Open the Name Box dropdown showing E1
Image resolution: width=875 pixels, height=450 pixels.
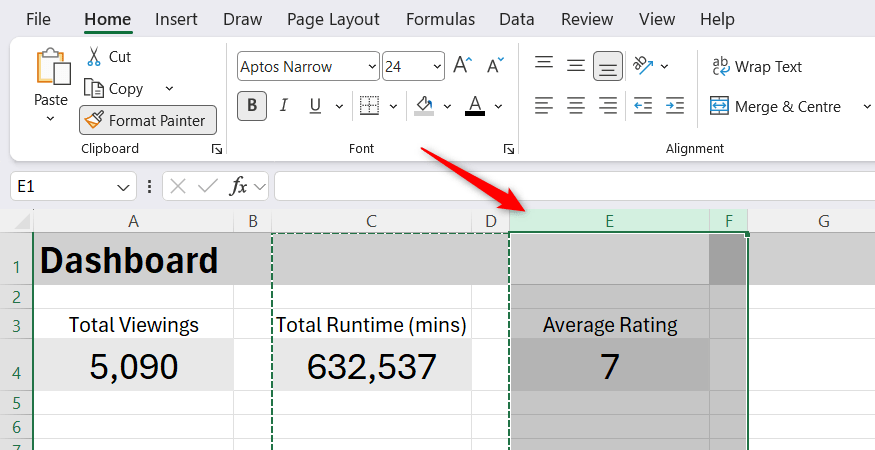tap(123, 188)
